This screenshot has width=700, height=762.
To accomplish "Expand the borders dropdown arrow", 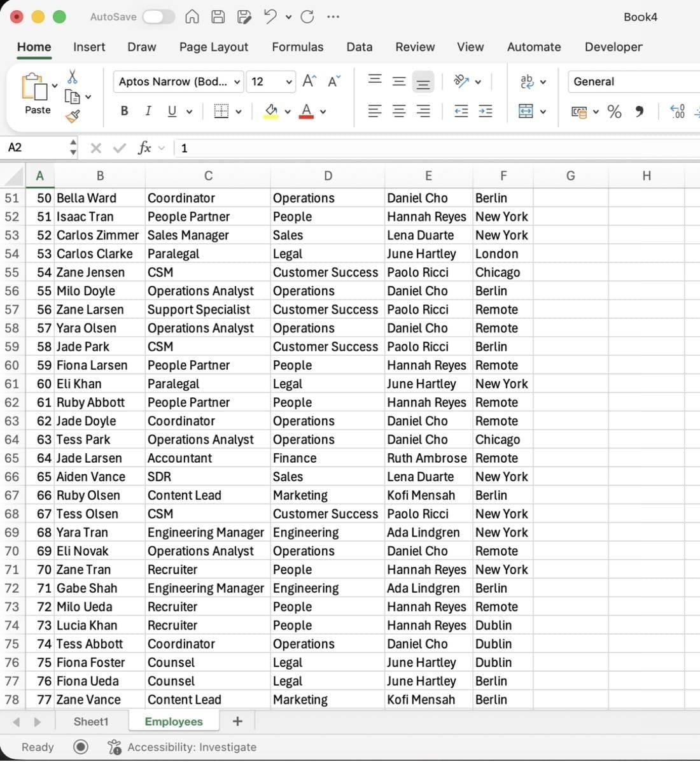I will 239,112.
